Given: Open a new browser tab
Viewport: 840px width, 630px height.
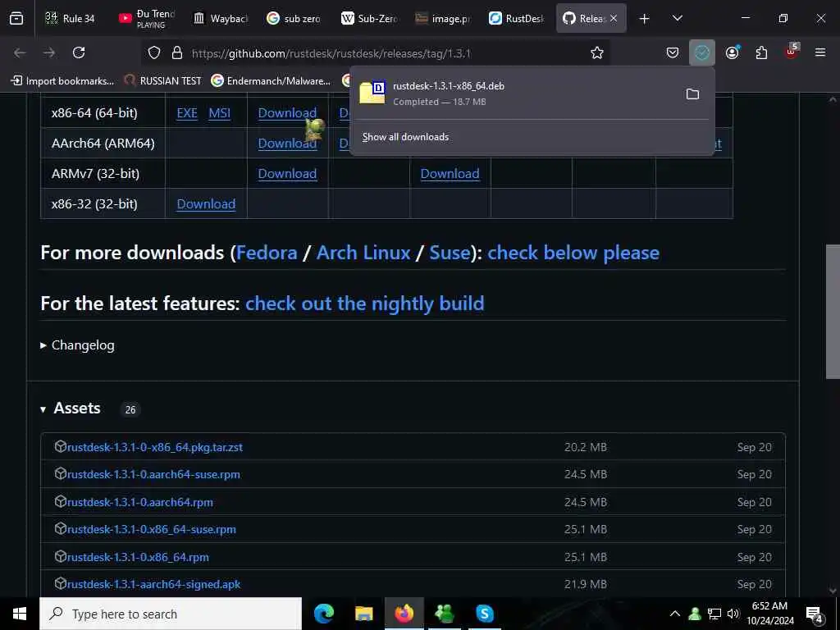Looking at the screenshot, I should pyautogui.click(x=644, y=19).
